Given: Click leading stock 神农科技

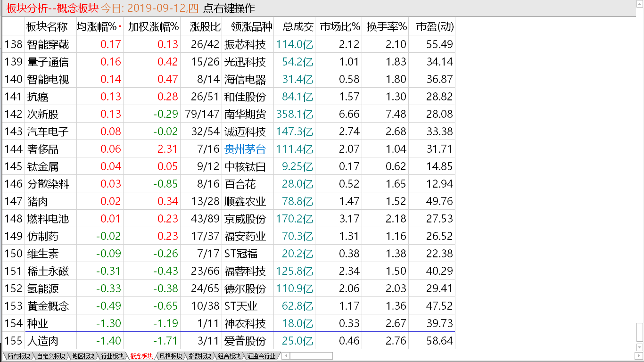Looking at the screenshot, I should (x=245, y=323).
